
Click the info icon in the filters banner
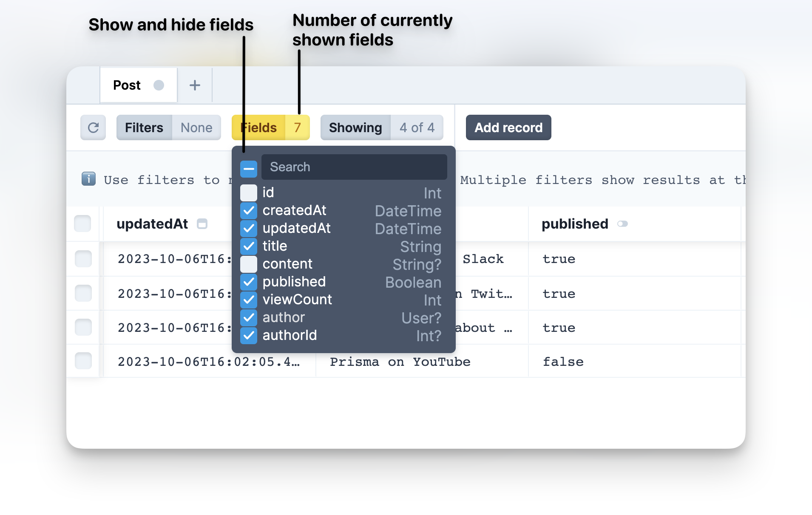tap(88, 179)
